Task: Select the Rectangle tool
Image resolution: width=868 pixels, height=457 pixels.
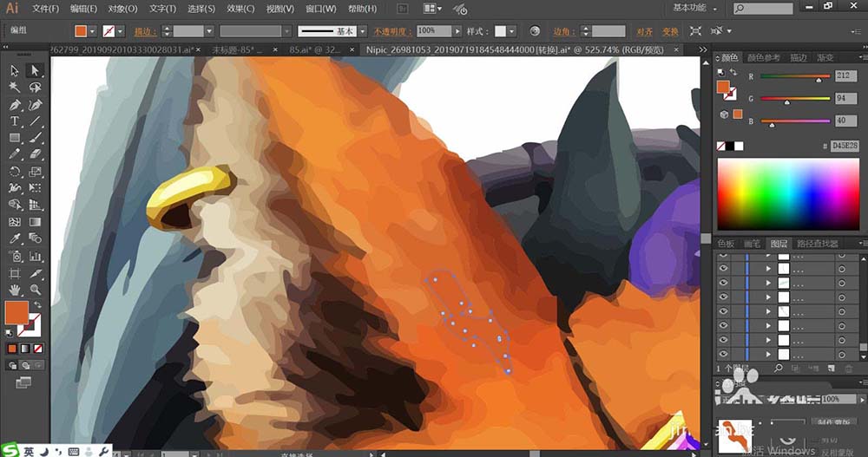Action: [15, 138]
